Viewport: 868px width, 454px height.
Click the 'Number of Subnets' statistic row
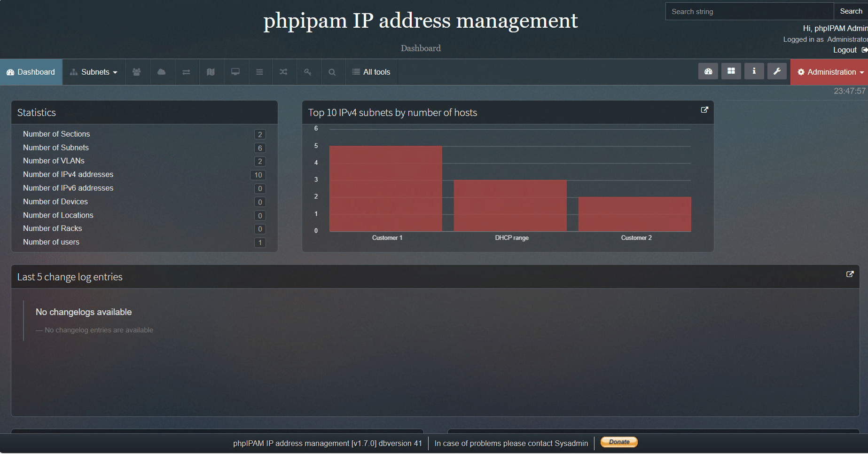coord(144,148)
